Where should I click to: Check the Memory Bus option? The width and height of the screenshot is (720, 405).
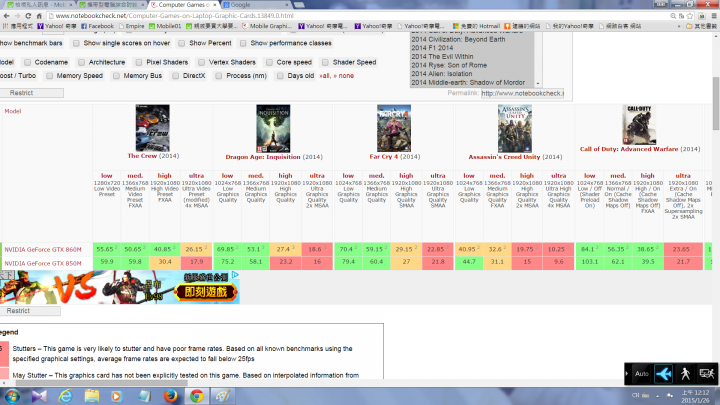click(x=116, y=76)
